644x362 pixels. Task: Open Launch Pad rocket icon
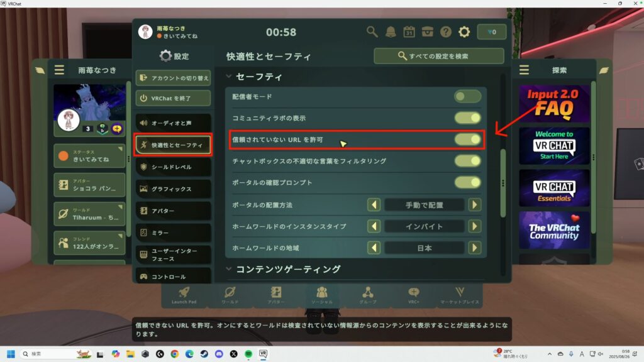(x=184, y=295)
